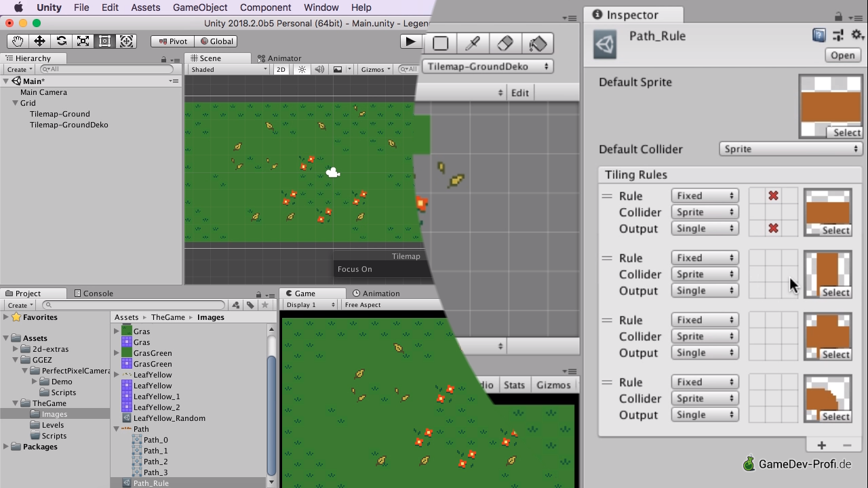Viewport: 868px width, 488px height.
Task: Click the Project search by label icon
Action: pyautogui.click(x=250, y=305)
